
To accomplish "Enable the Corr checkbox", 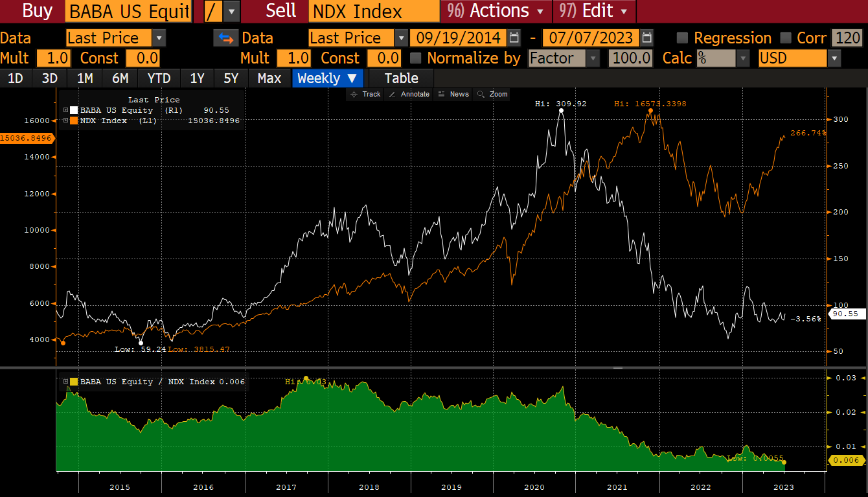I will [786, 38].
